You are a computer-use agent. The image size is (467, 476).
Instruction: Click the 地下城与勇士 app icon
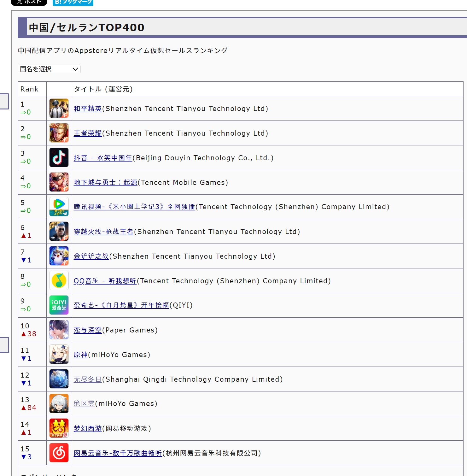[59, 182]
